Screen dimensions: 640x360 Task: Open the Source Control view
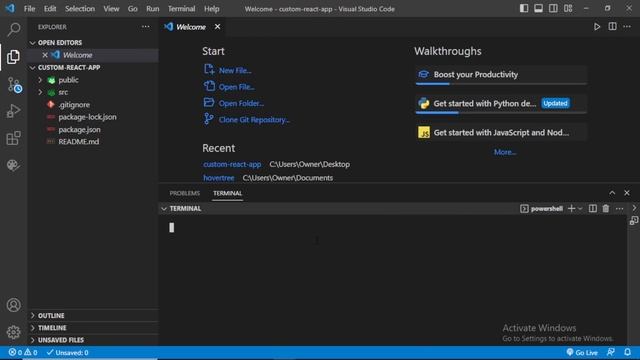click(x=14, y=85)
